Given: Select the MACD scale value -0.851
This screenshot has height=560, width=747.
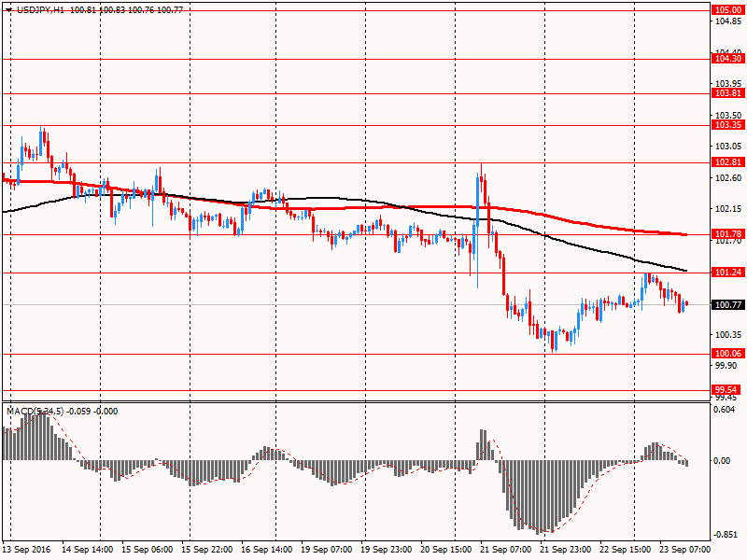Looking at the screenshot, I should click(726, 535).
